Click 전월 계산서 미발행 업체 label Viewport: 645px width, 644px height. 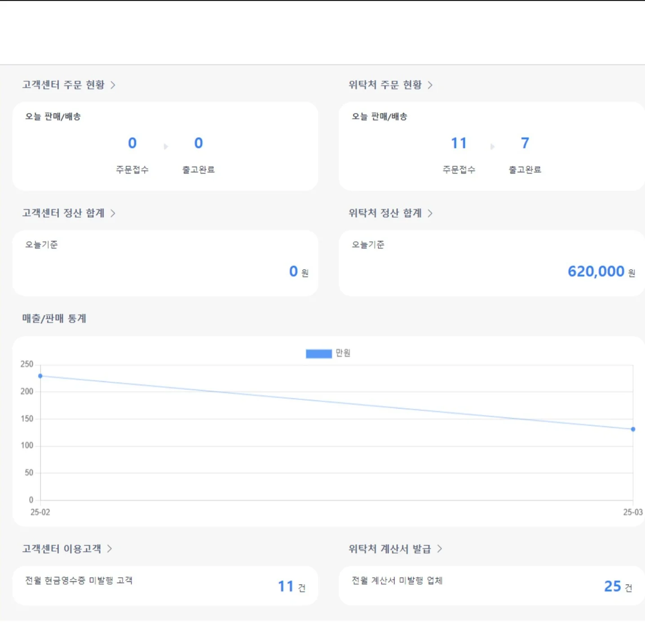(397, 580)
